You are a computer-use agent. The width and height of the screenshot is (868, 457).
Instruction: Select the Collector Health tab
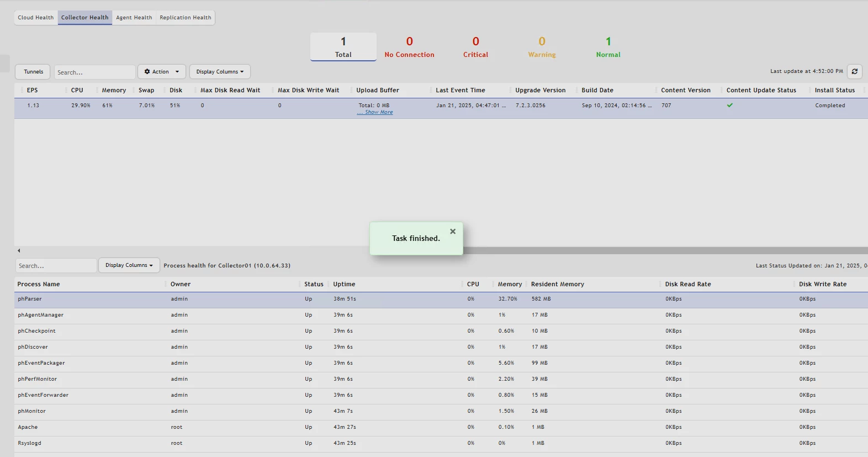pyautogui.click(x=85, y=18)
